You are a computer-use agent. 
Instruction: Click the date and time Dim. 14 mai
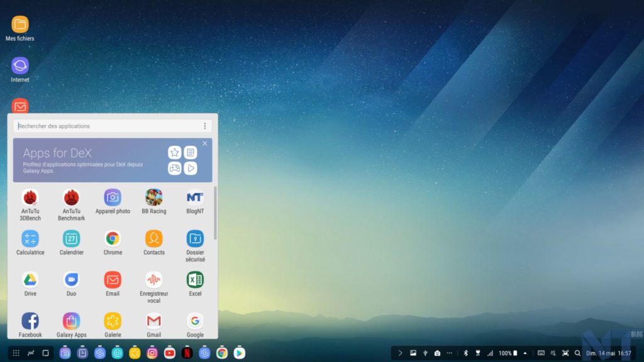coord(608,353)
